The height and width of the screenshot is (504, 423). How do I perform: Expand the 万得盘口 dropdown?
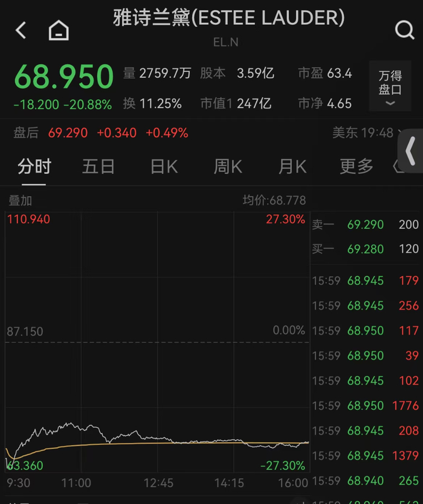coord(390,86)
